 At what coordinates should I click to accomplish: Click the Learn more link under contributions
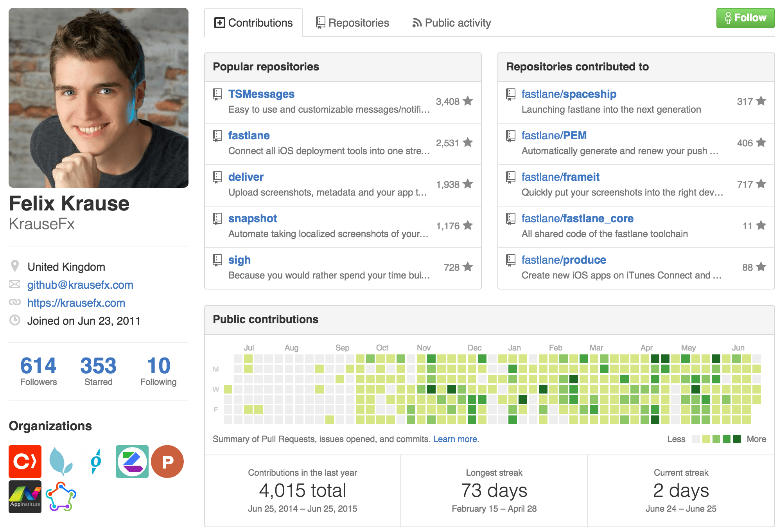(x=456, y=439)
